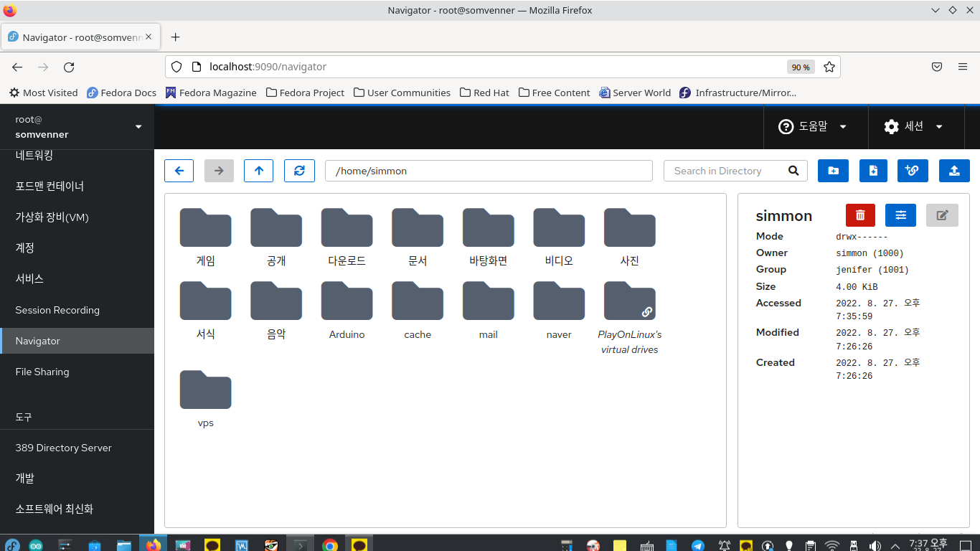Open 가상화 장비(VM) in the sidebar
This screenshot has height=551, width=980.
[77, 217]
